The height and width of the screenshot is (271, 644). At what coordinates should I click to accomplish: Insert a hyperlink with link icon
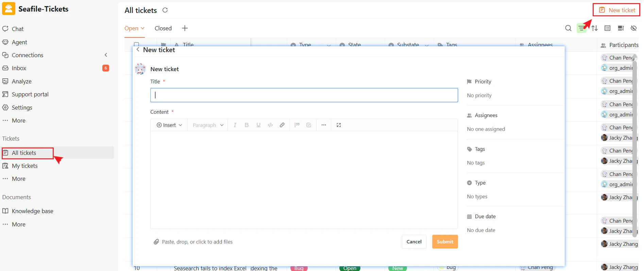pos(282,125)
